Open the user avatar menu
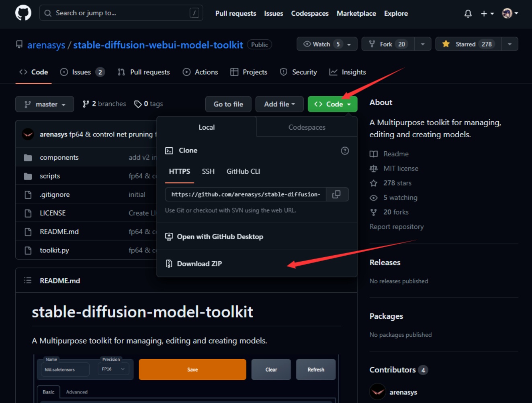 coord(510,13)
